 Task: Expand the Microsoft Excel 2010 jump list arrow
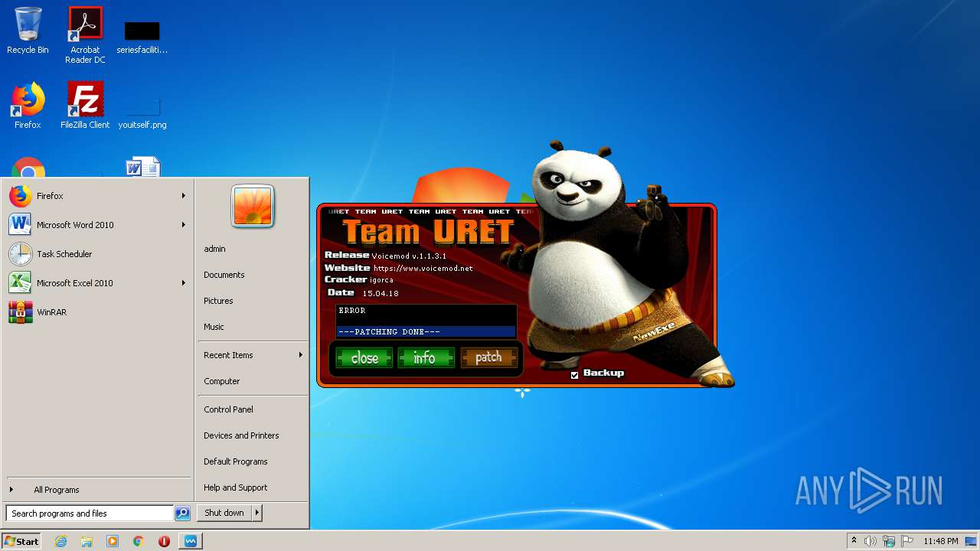tap(184, 283)
